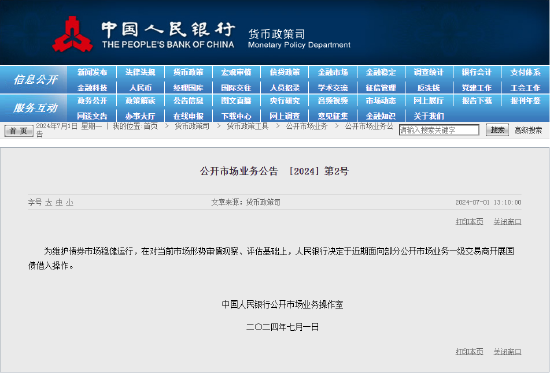Open the 法律法规 menu item
This screenshot has width=550, height=373.
pos(140,72)
